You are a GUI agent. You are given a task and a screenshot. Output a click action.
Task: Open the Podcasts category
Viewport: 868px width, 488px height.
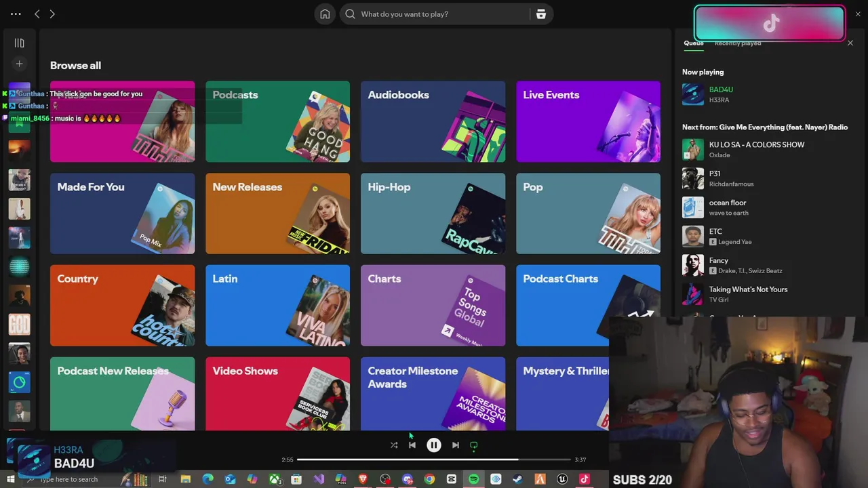(x=278, y=122)
